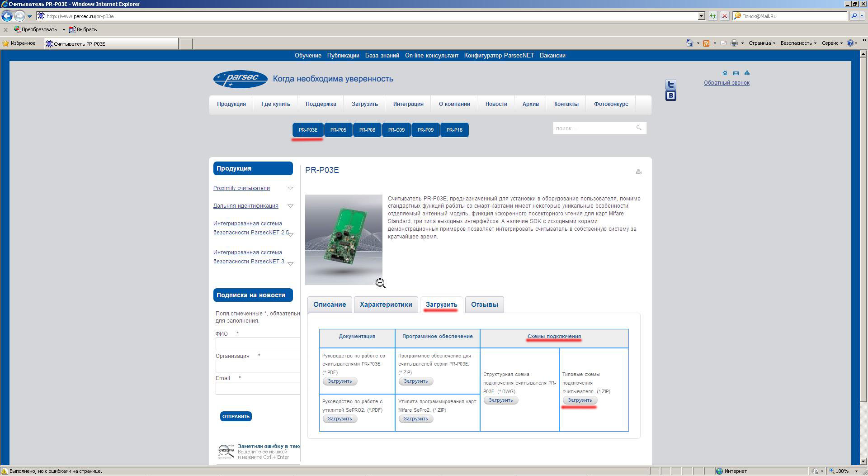Screen dimensions: 868x476
Task: Open Поддержка in main navigation
Action: (x=321, y=104)
